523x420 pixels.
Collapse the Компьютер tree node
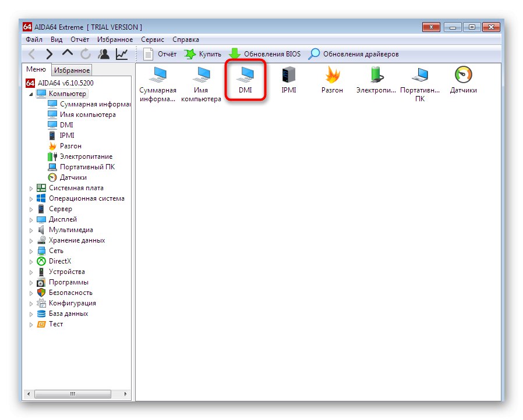click(31, 94)
